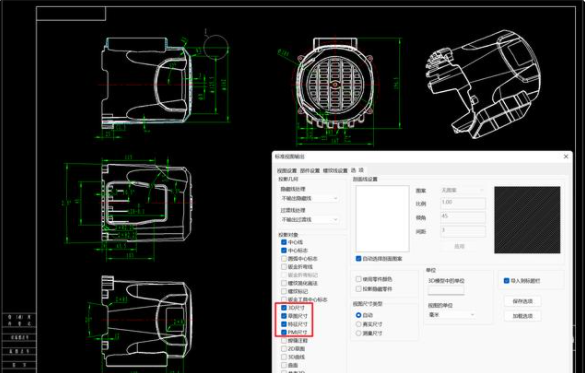Image resolution: width=585 pixels, height=373 pixels.
Task: Click the 比例 input field showing 1.00
Action: [x=463, y=203]
